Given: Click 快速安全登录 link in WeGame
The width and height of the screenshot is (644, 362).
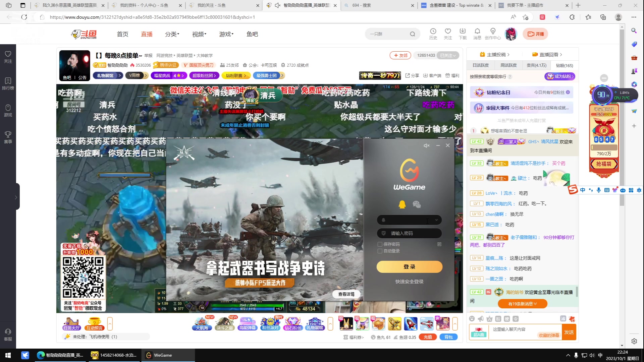Looking at the screenshot, I should pyautogui.click(x=409, y=282).
